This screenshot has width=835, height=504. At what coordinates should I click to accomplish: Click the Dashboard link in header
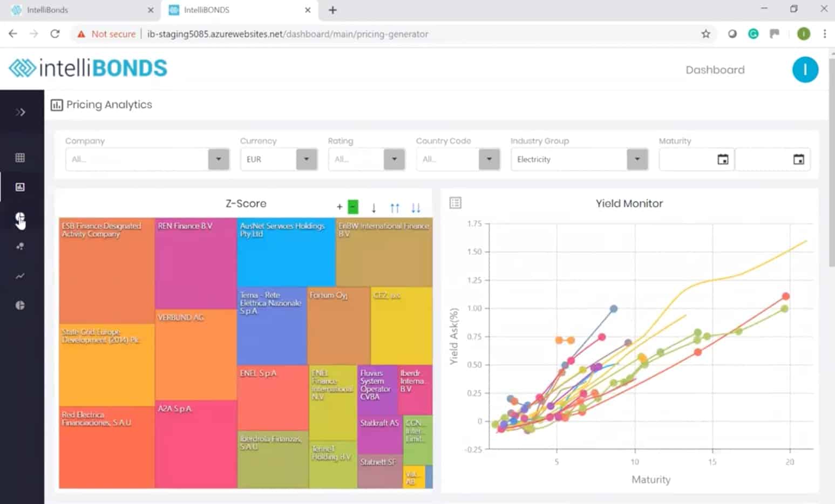coord(715,70)
